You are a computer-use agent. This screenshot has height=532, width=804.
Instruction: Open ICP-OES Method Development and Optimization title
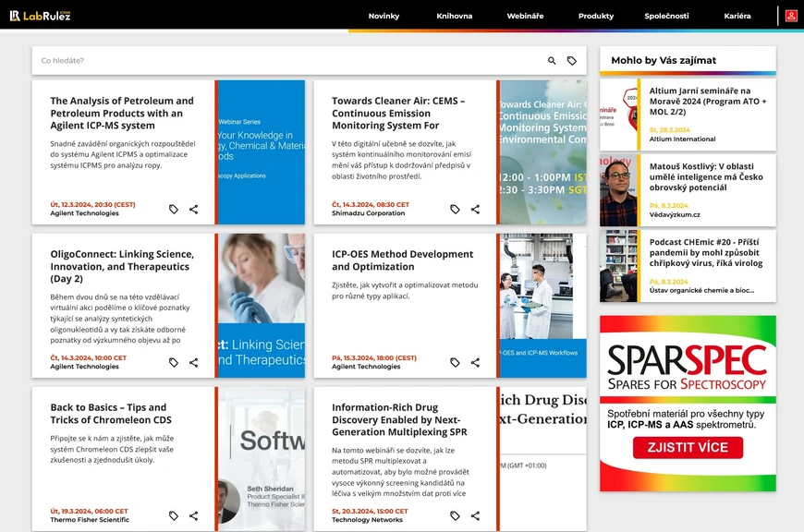[403, 260]
